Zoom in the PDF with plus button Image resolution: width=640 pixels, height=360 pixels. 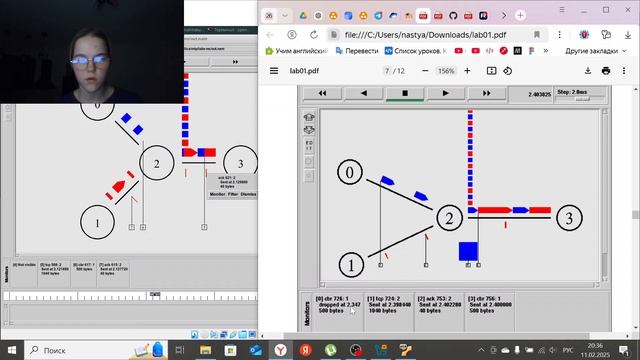467,71
